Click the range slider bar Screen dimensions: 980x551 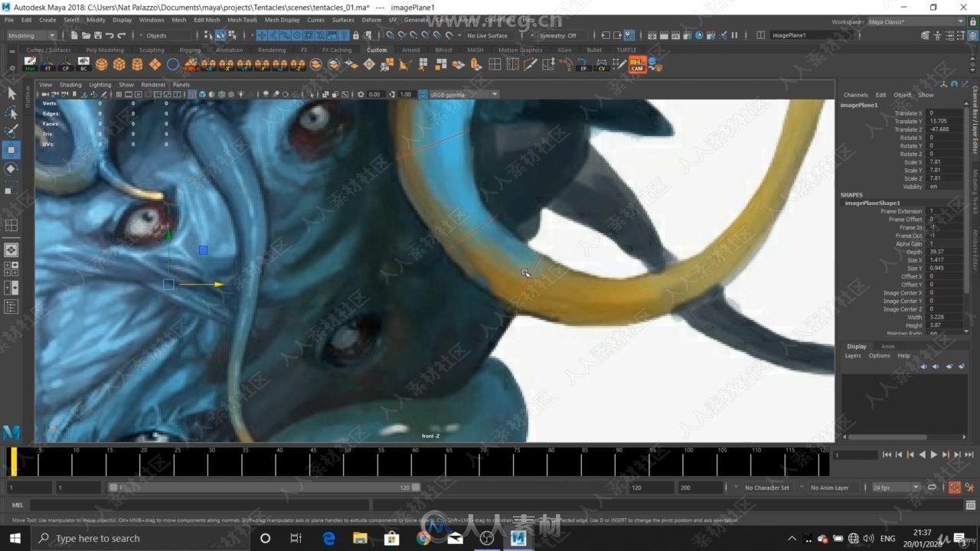264,487
